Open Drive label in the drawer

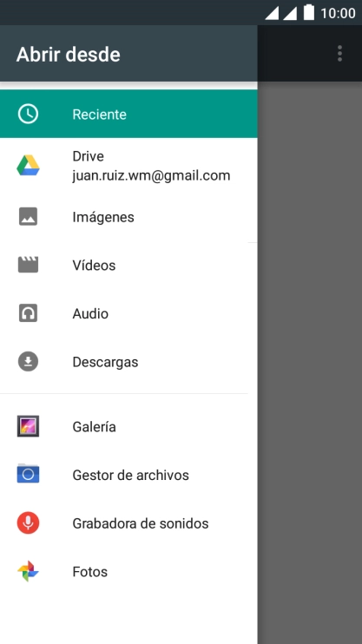point(88,156)
